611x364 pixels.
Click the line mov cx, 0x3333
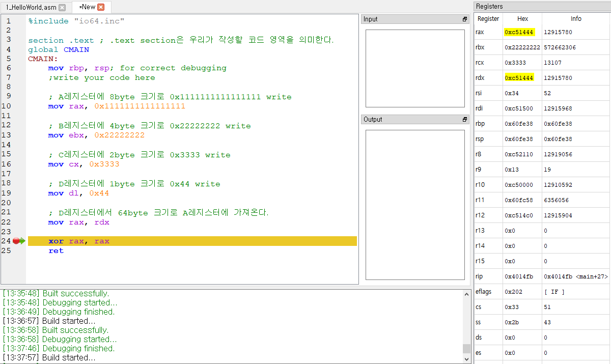tap(84, 164)
